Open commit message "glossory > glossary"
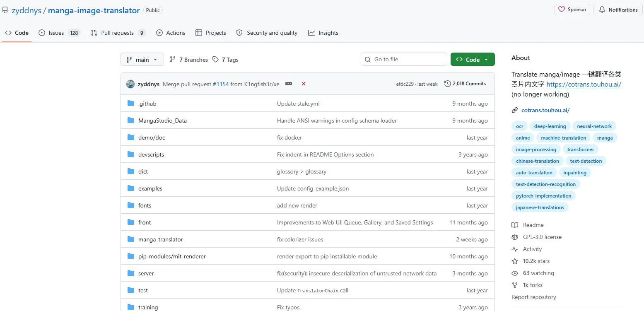 [x=301, y=171]
